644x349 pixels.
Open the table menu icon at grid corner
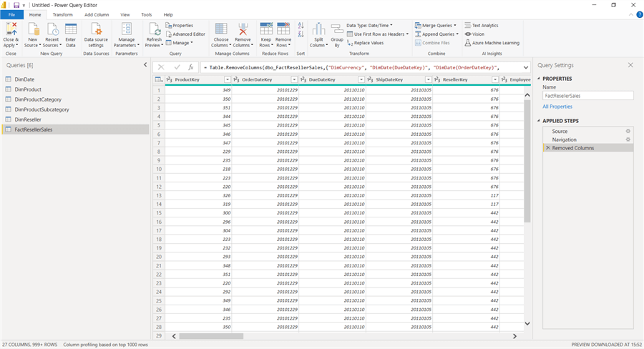(x=159, y=79)
